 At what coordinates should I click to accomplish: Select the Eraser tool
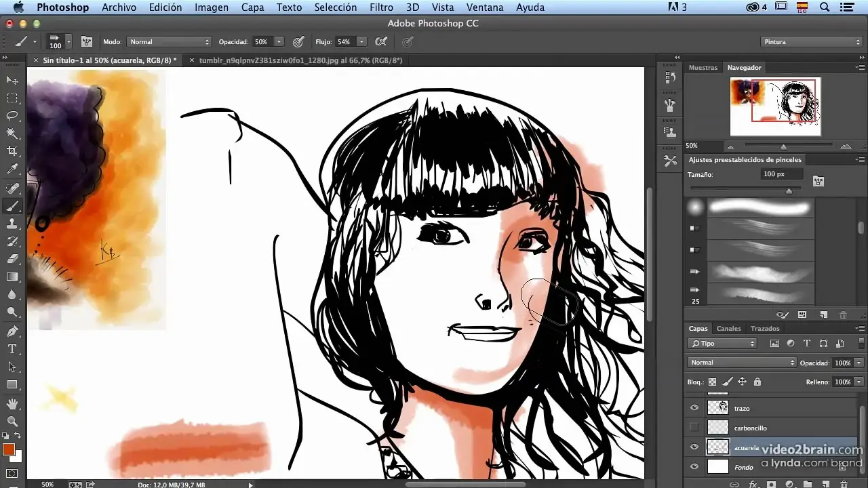tap(12, 258)
